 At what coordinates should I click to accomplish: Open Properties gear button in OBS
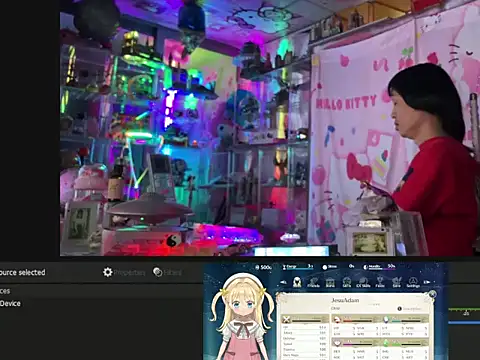124,272
